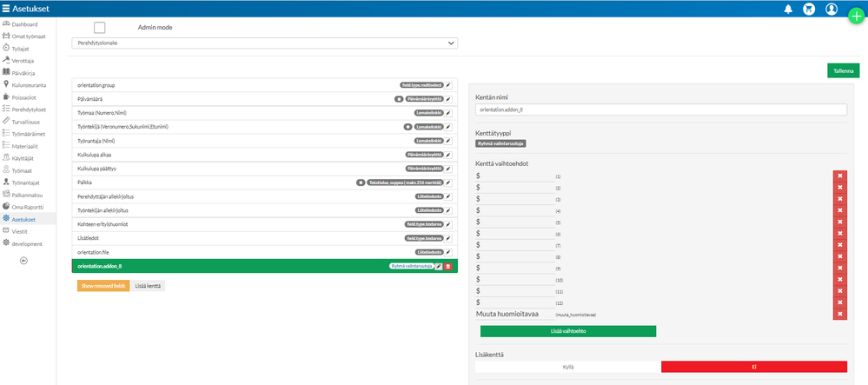Image resolution: width=868 pixels, height=385 pixels.
Task: Edit the Kulkulupa päättyy field via its pencil icon
Action: point(448,169)
